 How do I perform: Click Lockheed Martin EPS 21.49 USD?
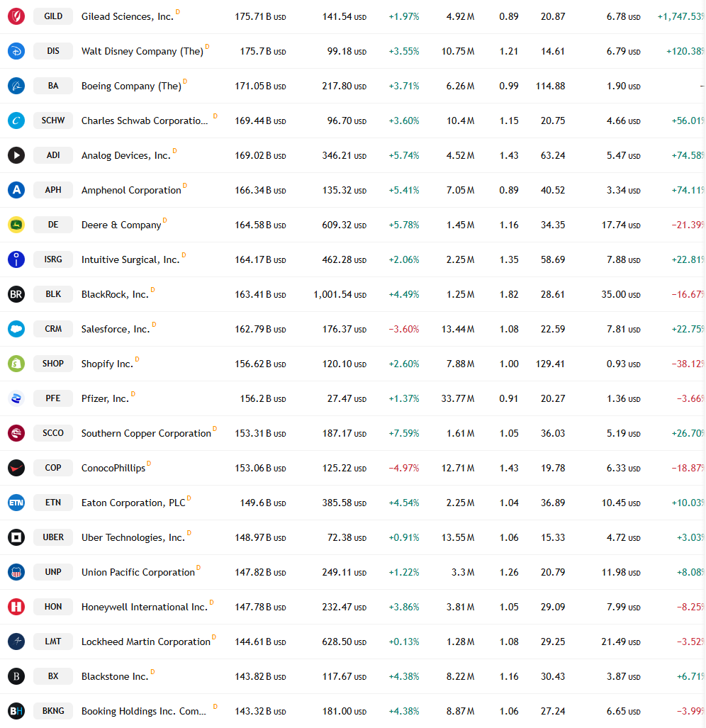(621, 642)
